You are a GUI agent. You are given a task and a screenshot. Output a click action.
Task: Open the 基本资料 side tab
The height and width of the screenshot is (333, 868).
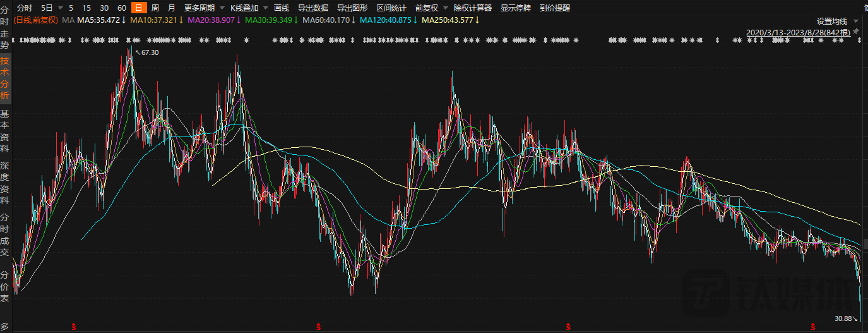click(5, 131)
